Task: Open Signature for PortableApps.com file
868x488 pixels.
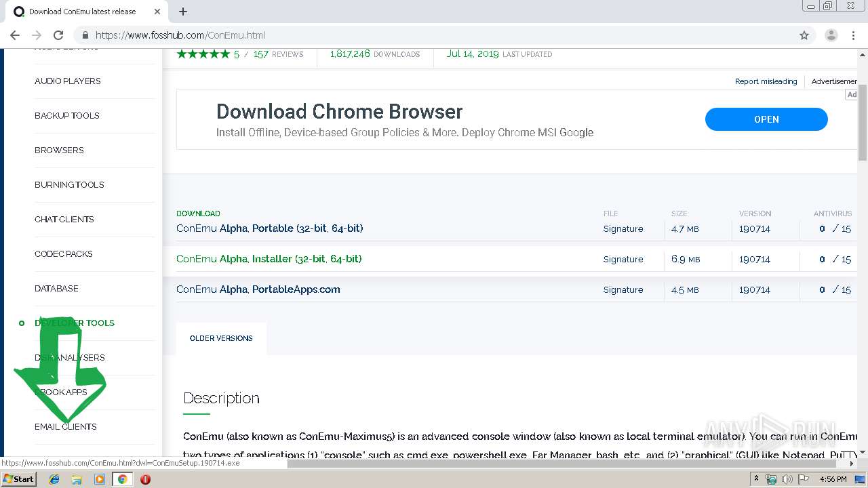Action: 623,289
